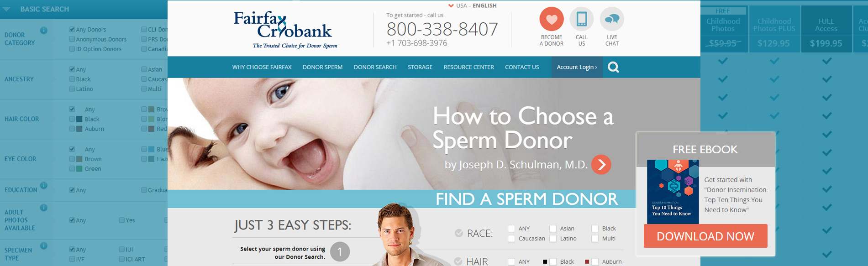Open the Donor Search menu item
The height and width of the screenshot is (266, 868).
[x=375, y=67]
